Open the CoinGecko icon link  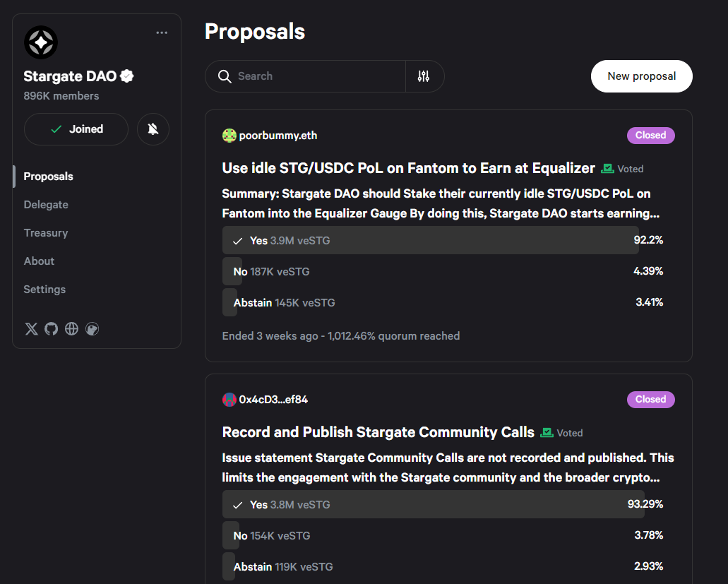92,328
